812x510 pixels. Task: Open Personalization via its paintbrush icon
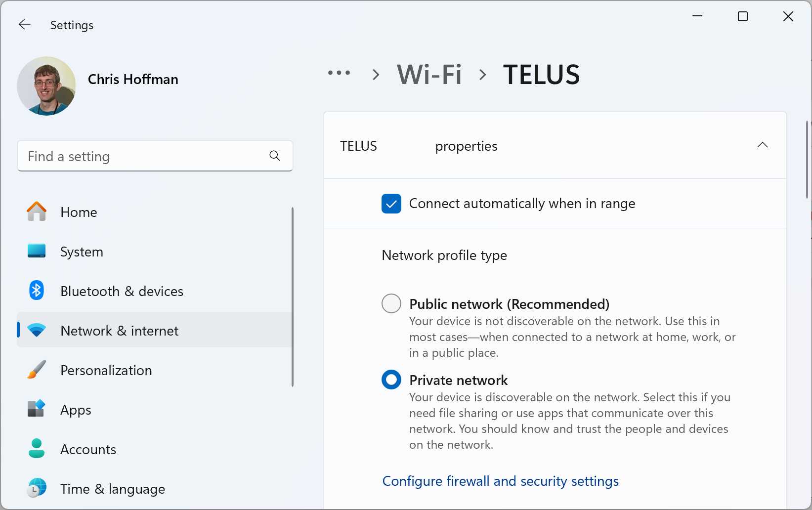36,370
